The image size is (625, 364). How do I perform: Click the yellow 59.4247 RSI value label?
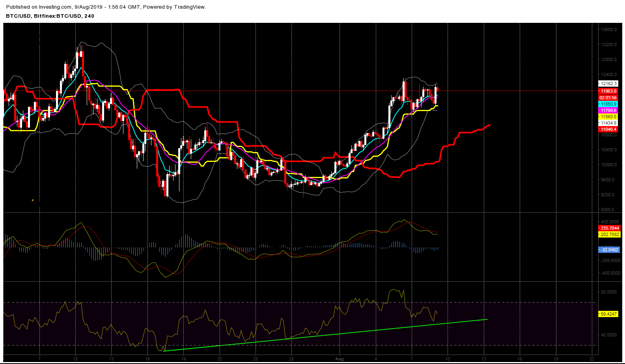[608, 314]
